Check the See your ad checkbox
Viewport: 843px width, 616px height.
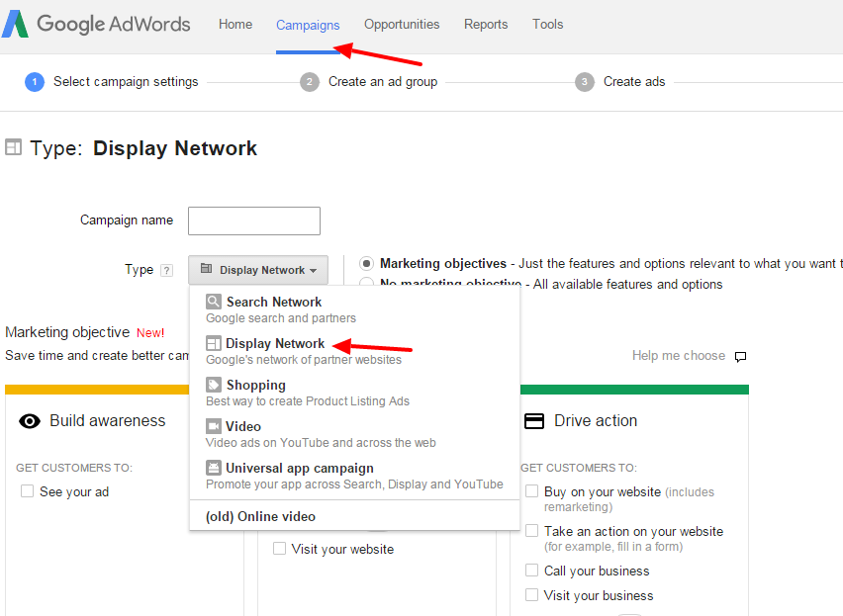click(x=27, y=490)
